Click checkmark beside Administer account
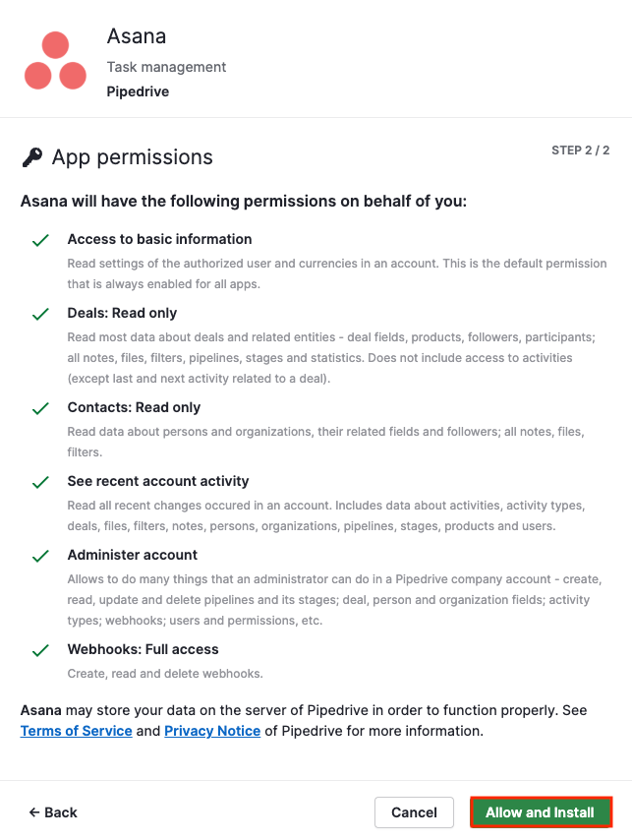This screenshot has height=840, width=632. (x=40, y=556)
